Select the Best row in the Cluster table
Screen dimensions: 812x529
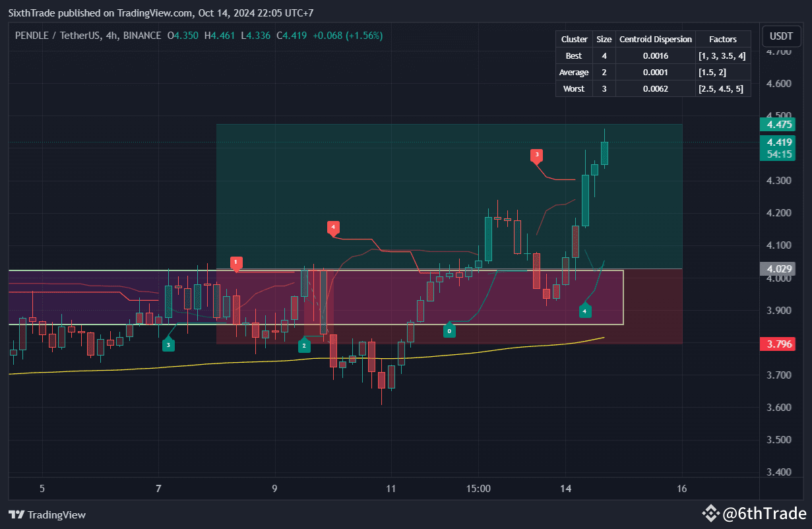pyautogui.click(x=573, y=55)
